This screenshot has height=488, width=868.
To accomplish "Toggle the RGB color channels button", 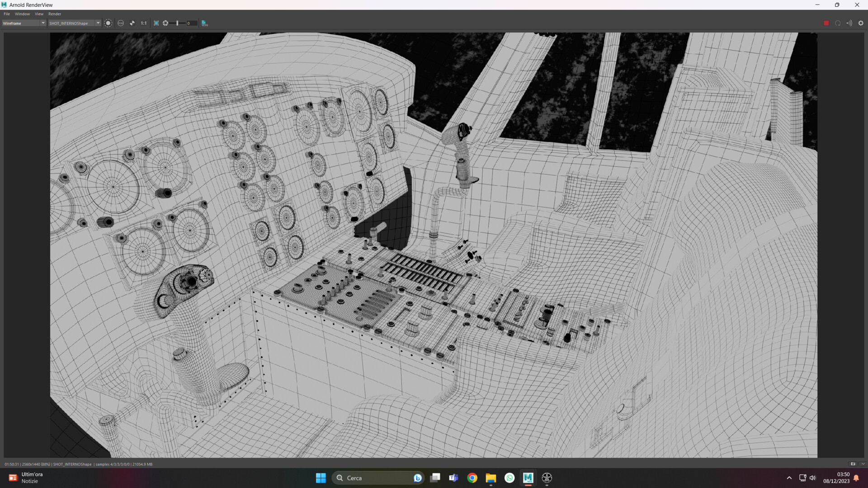I will pyautogui.click(x=121, y=23).
